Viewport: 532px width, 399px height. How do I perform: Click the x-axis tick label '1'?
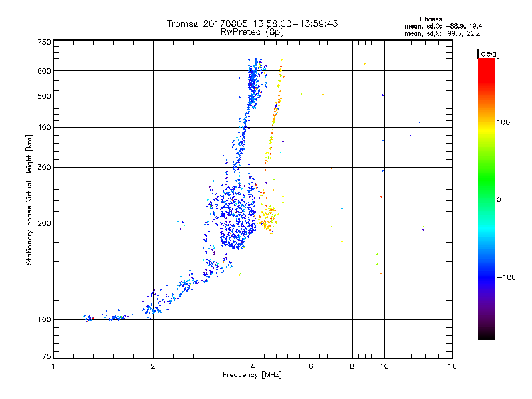[x=53, y=366]
